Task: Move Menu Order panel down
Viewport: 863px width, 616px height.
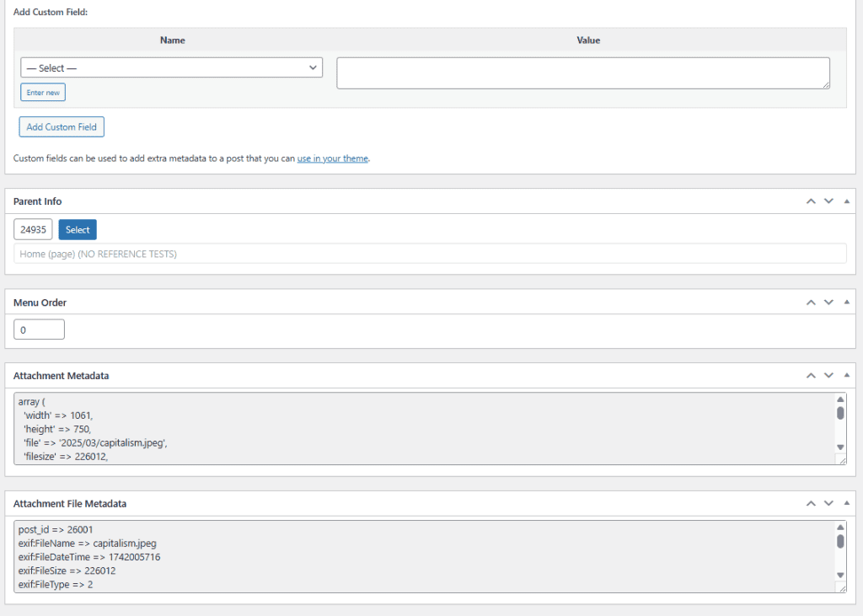Action: pyautogui.click(x=828, y=303)
